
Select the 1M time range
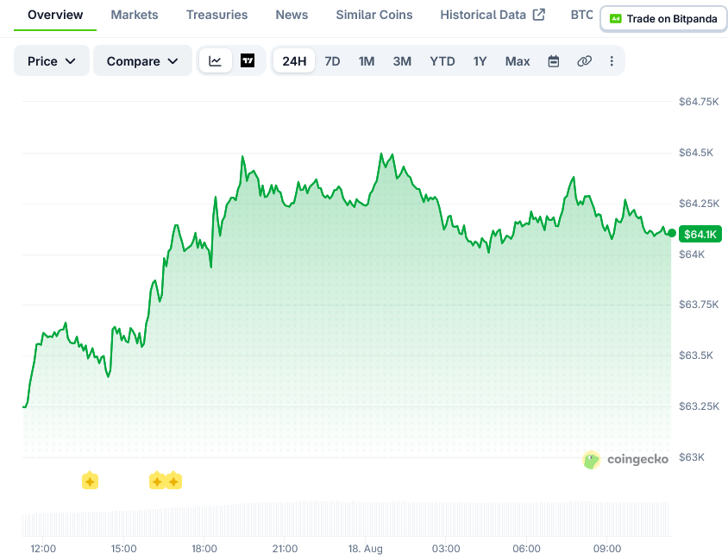click(x=367, y=60)
